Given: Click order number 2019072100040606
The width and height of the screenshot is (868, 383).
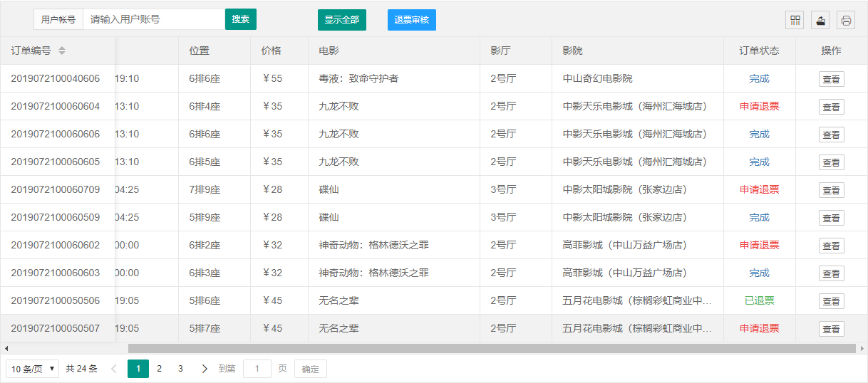Looking at the screenshot, I should tap(56, 78).
